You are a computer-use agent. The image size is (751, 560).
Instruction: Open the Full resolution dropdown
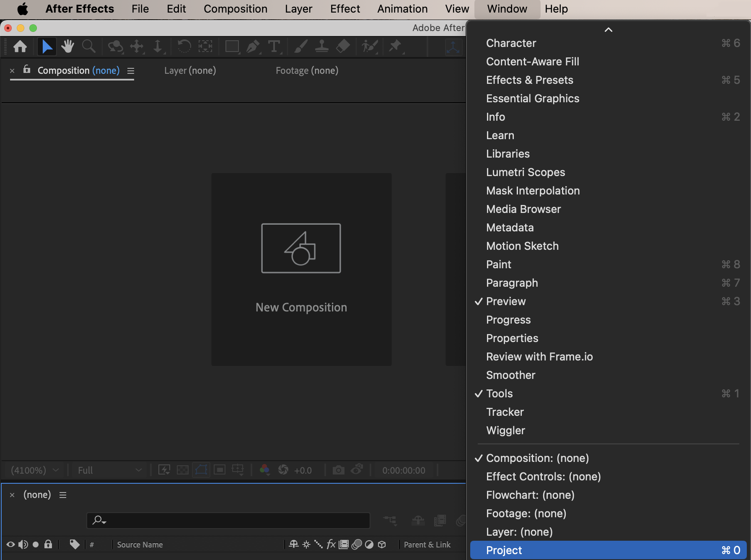(109, 470)
